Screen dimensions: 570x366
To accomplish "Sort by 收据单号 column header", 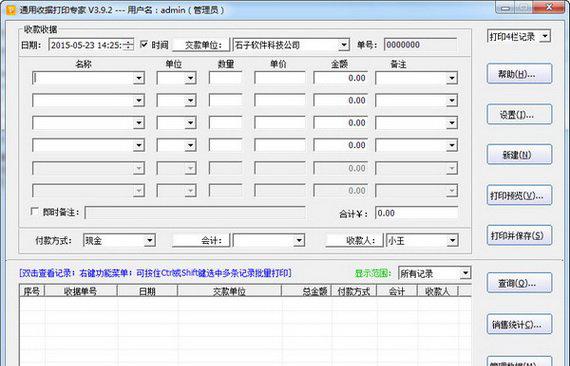I will click(80, 291).
